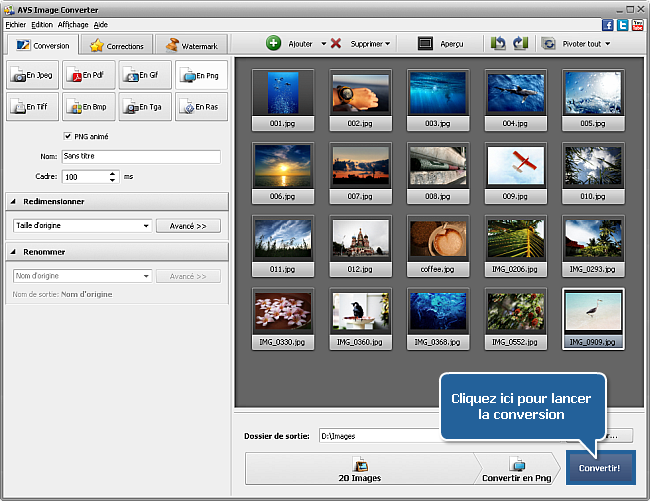The image size is (650, 501).
Task: Select the En Jpeg format button
Action: point(32,75)
